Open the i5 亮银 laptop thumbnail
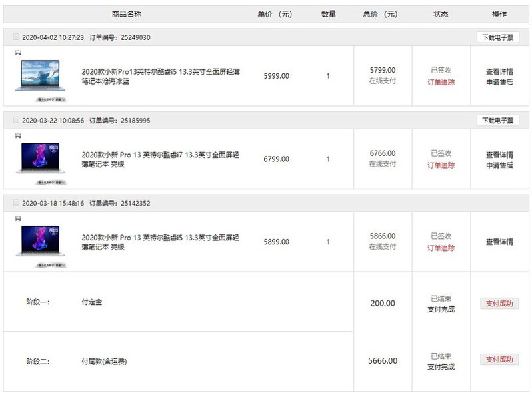532x397 pixels. [41, 241]
